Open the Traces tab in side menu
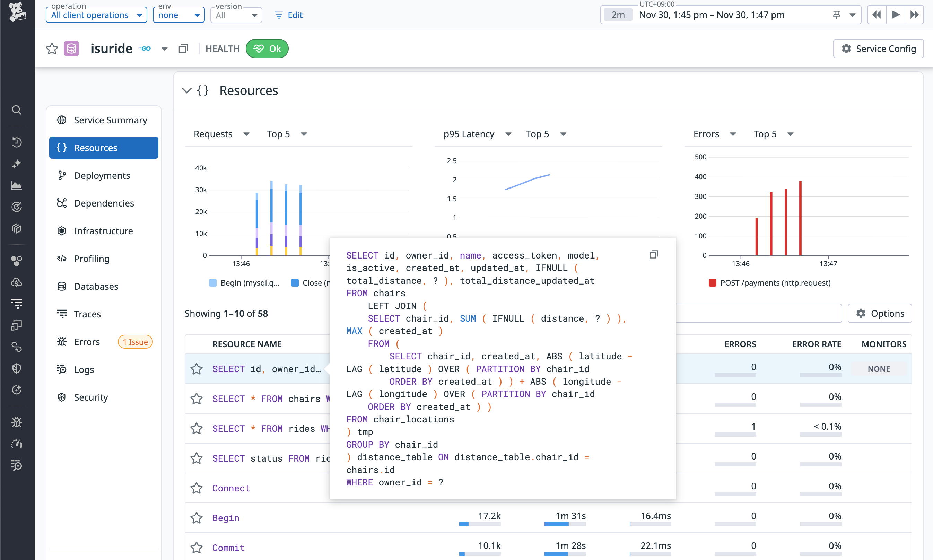 tap(87, 314)
